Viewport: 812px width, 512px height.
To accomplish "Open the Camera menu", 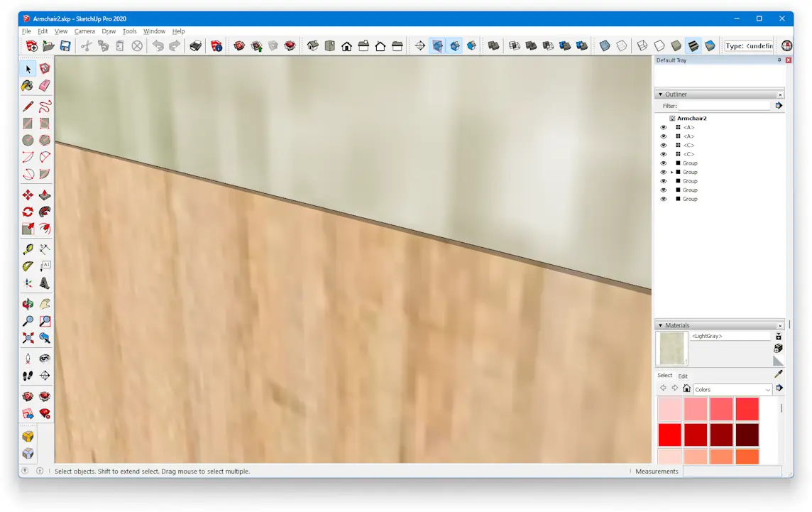I will click(84, 31).
